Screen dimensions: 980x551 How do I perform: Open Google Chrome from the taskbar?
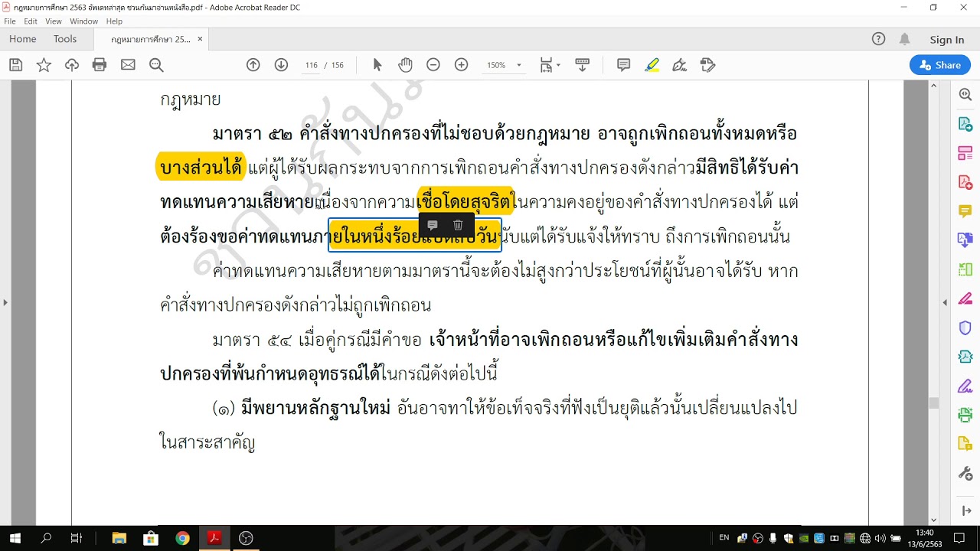click(x=182, y=538)
